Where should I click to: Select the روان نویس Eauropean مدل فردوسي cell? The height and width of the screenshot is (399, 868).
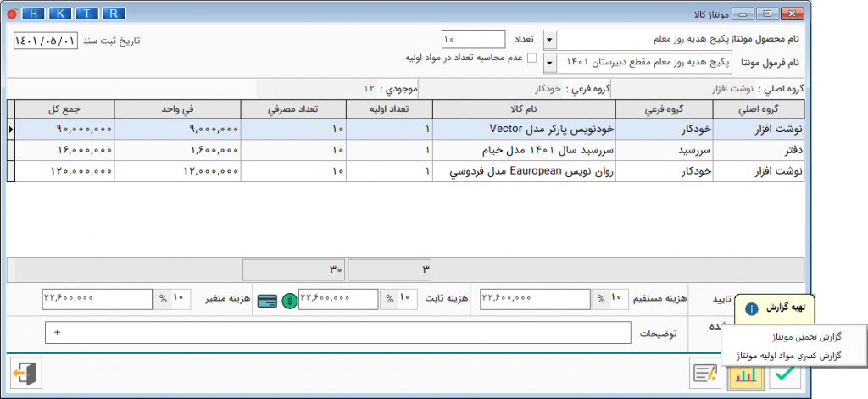pyautogui.click(x=524, y=171)
